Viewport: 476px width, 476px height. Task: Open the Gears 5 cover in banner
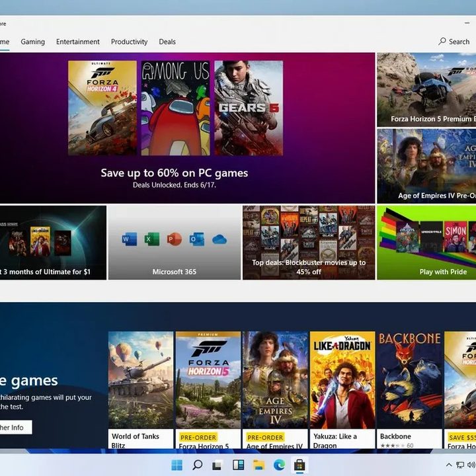point(249,108)
